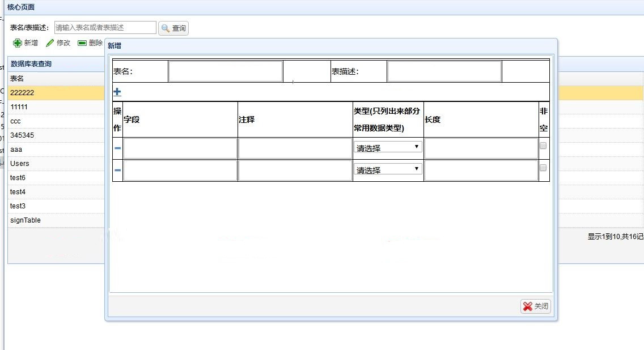
Task: Click the 表描述 input field in dialog
Action: tap(444, 71)
